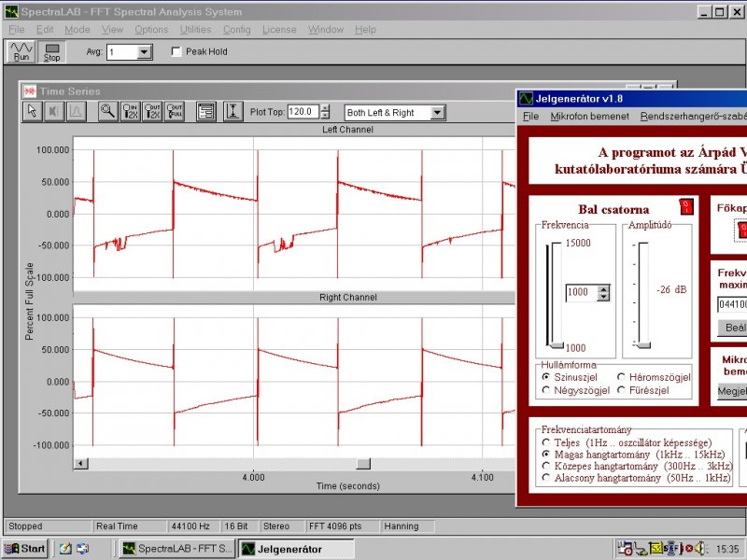Click the first system tray icon
The height and width of the screenshot is (560, 747).
[625, 549]
